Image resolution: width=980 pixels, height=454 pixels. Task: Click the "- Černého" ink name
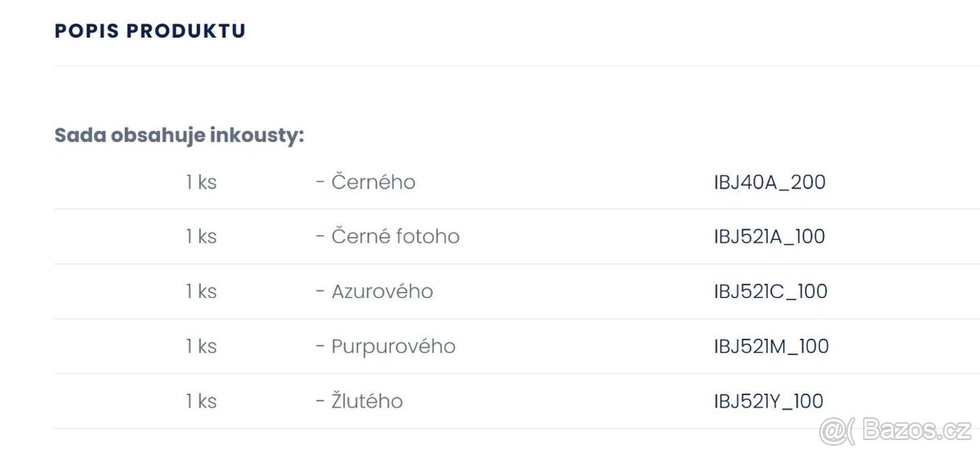(365, 182)
